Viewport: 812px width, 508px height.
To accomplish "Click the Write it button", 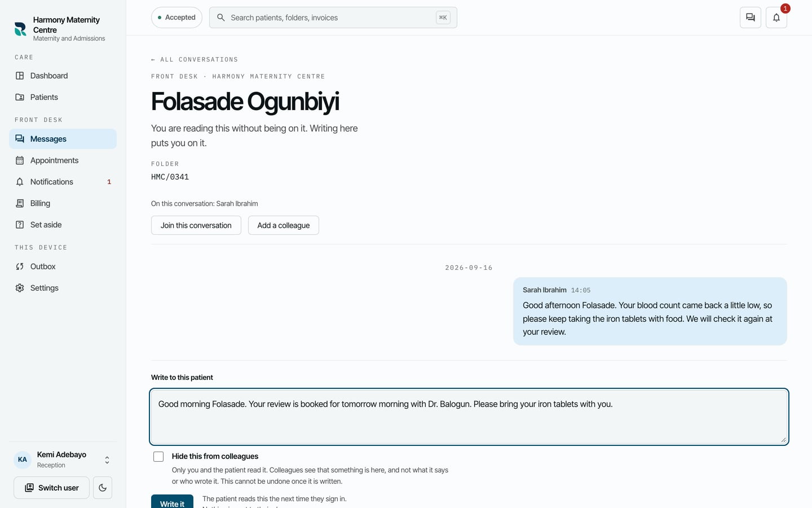I will 172,502.
